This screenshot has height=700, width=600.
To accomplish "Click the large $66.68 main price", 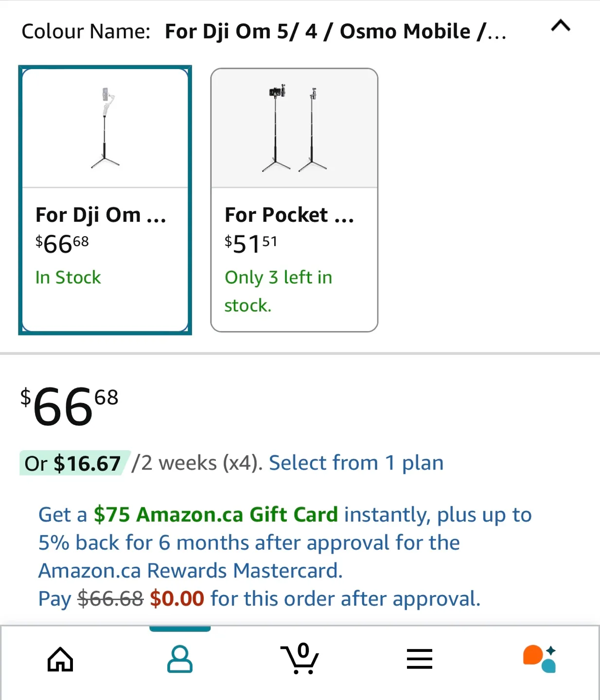I will tap(69, 406).
